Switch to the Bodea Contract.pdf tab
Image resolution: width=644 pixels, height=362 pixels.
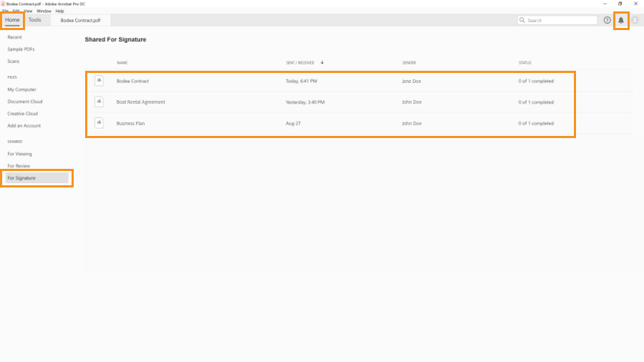[x=80, y=20]
